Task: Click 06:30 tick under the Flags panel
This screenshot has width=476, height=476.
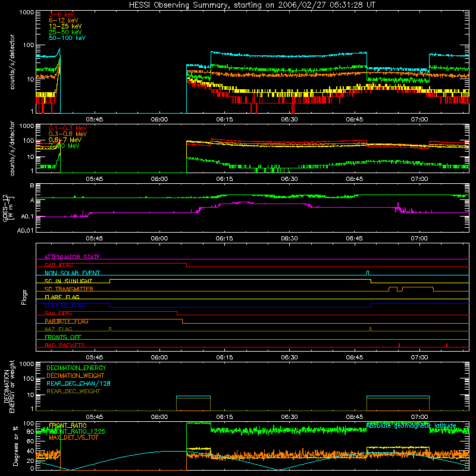Action: click(x=289, y=358)
